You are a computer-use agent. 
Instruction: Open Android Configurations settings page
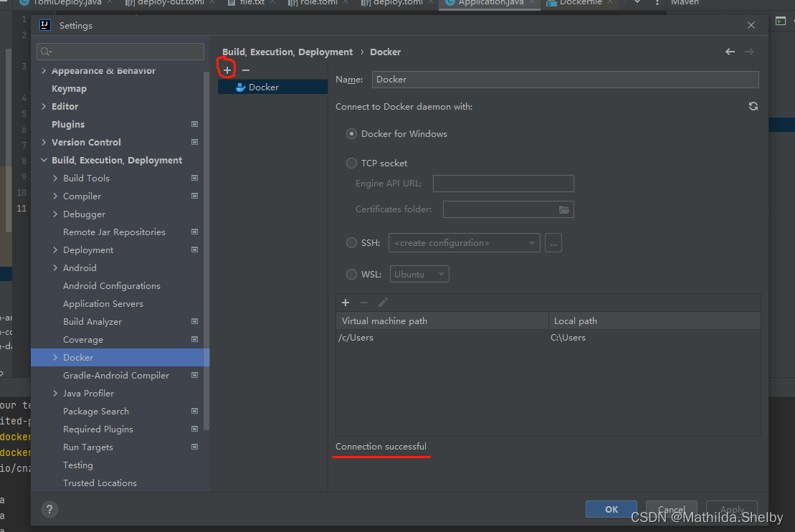(112, 285)
